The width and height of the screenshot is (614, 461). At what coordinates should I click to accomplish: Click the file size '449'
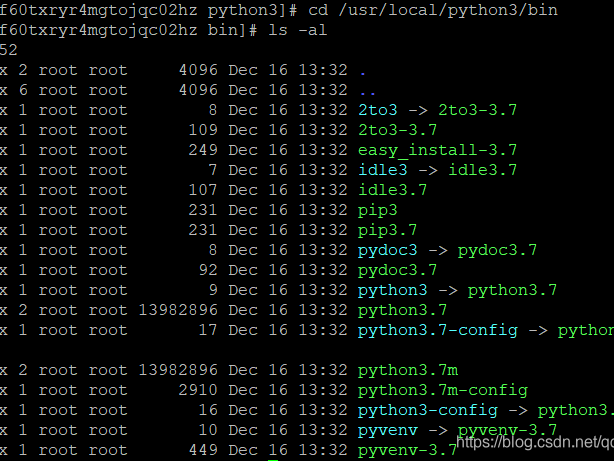pos(203,450)
